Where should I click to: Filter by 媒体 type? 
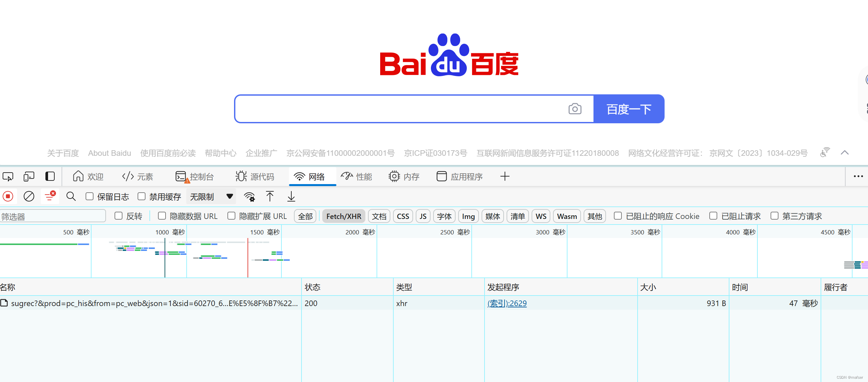click(x=493, y=216)
